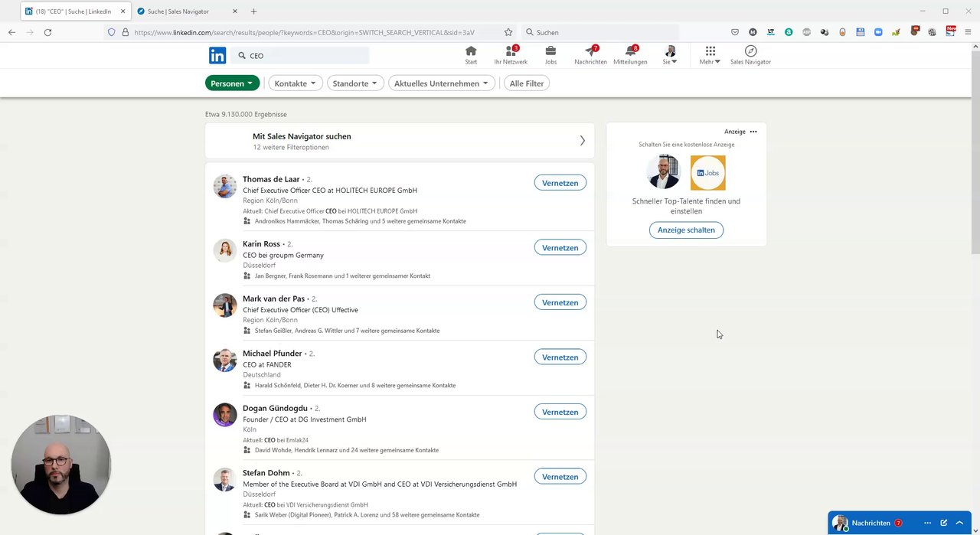980x535 pixels.
Task: Click Dogan Gündogdu's profile photo
Action: (x=225, y=415)
